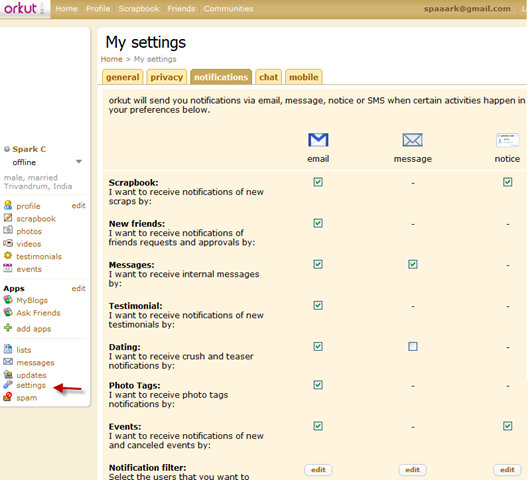Expand the offline status dropdown arrow
Image resolution: width=528 pixels, height=480 pixels.
[x=79, y=162]
